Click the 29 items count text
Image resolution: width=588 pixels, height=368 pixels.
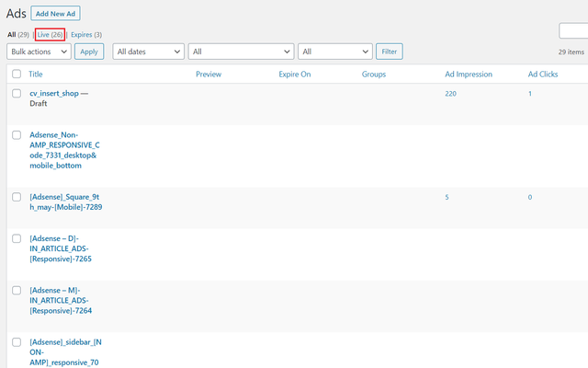pyautogui.click(x=571, y=52)
